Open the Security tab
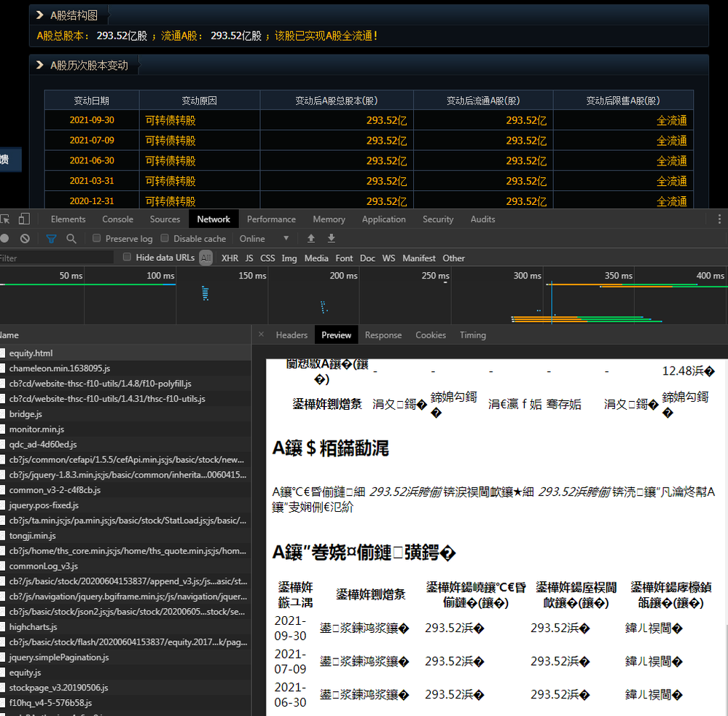The image size is (728, 716). (438, 219)
